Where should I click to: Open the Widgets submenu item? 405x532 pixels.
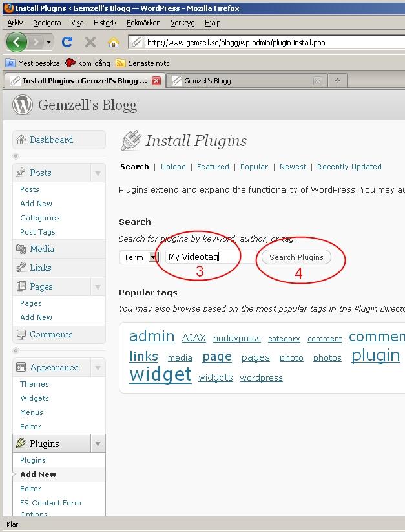coord(34,398)
